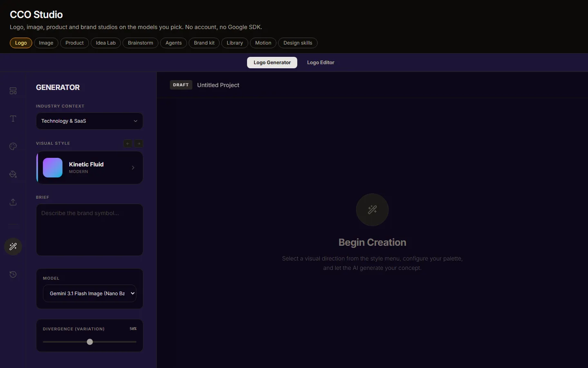Open the Motion tab

coord(263,43)
